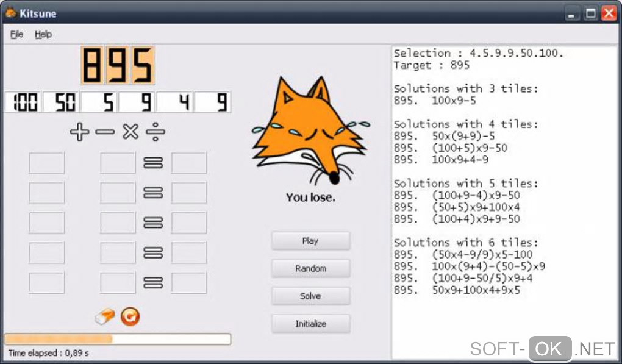Click the fifth row equals sign
622x364 pixels.
pyautogui.click(x=153, y=283)
